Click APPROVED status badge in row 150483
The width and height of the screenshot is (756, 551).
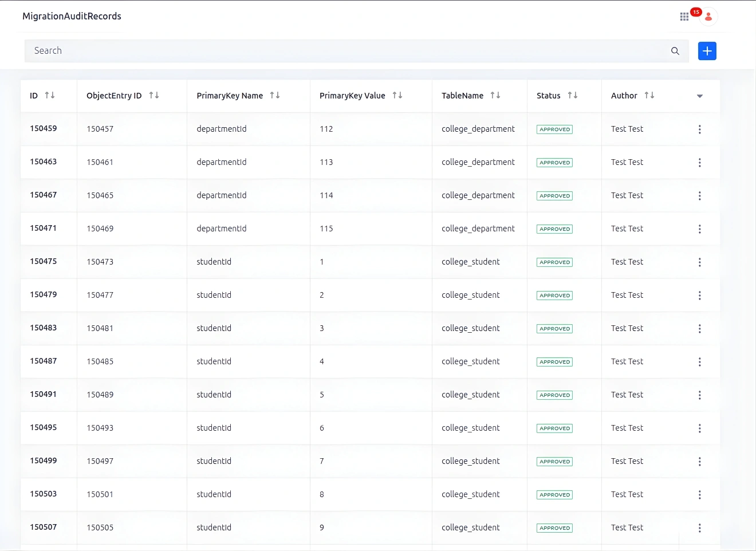(555, 329)
